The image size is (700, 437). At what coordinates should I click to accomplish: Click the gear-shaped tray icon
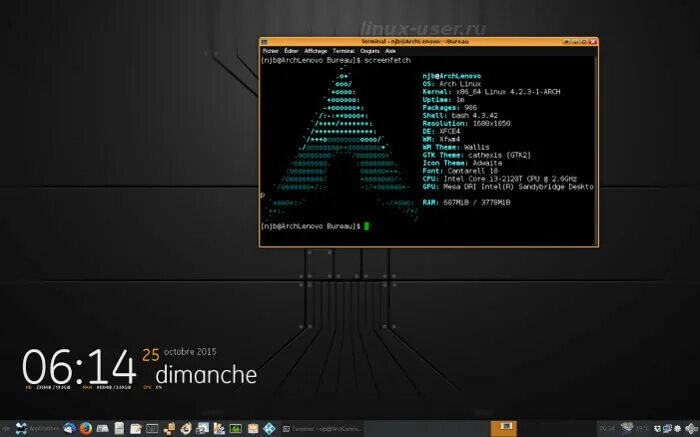[x=678, y=429]
